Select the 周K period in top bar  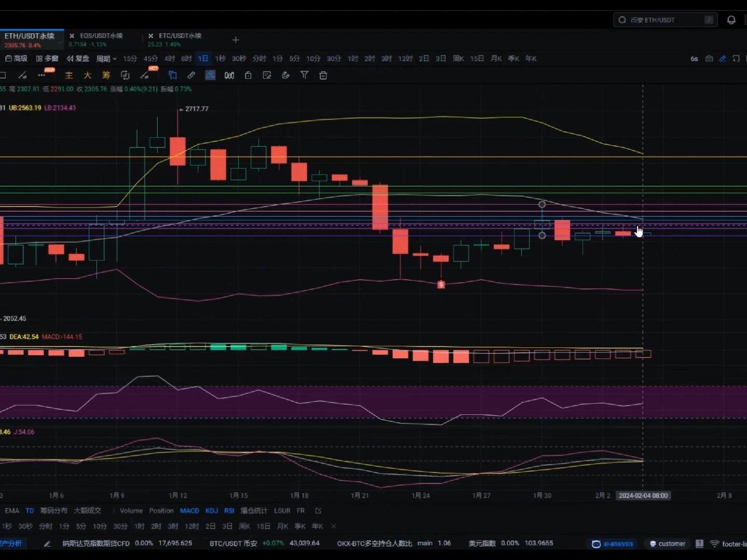(458, 59)
